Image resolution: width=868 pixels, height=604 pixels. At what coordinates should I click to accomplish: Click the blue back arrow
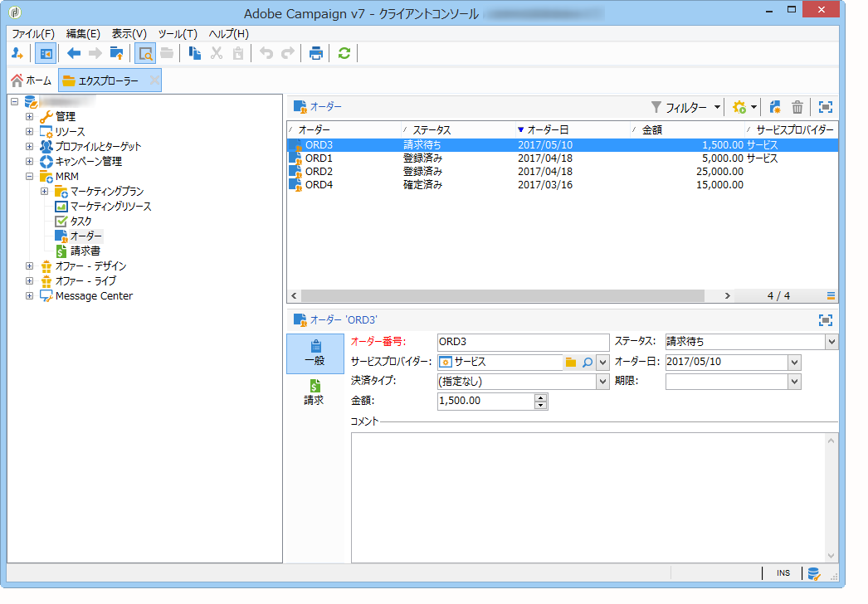coord(73,54)
